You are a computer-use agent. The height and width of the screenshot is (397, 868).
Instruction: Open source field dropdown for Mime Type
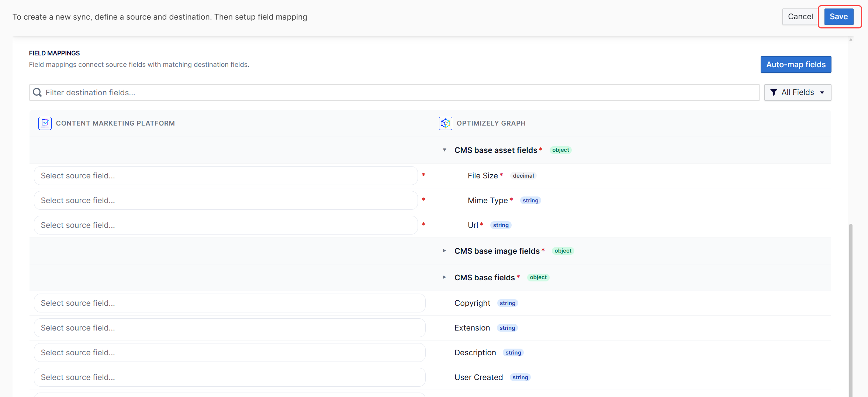[x=225, y=201]
